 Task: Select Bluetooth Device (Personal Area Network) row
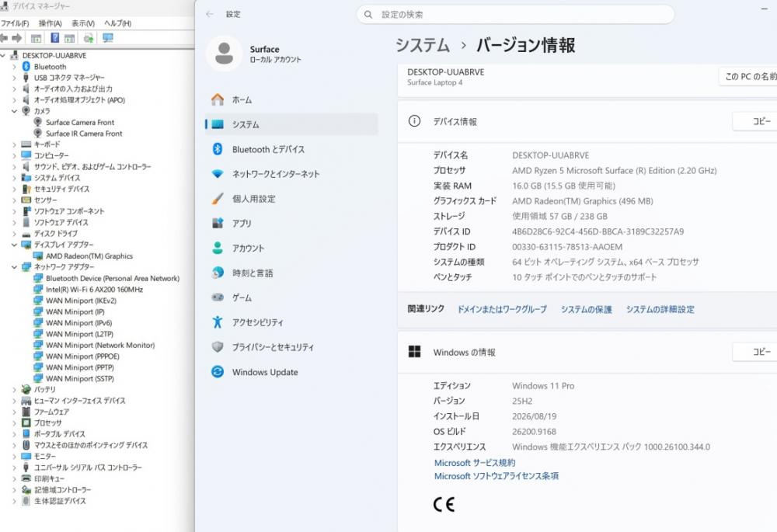pos(113,278)
